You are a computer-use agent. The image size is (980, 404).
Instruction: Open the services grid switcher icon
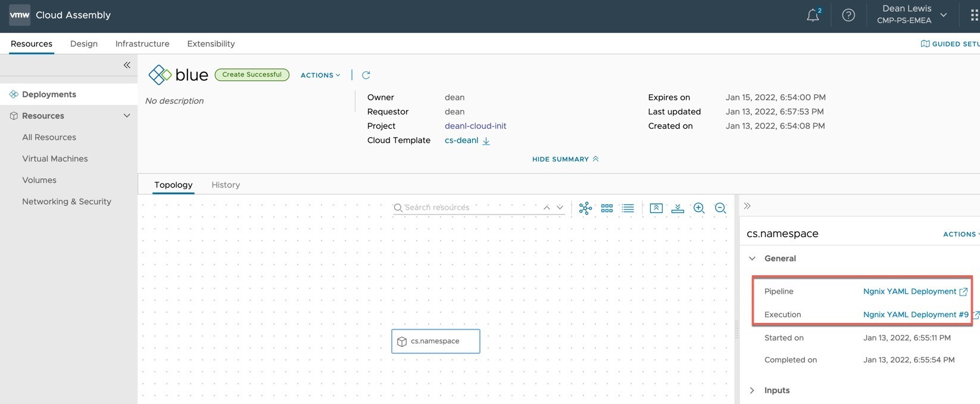coord(975,15)
